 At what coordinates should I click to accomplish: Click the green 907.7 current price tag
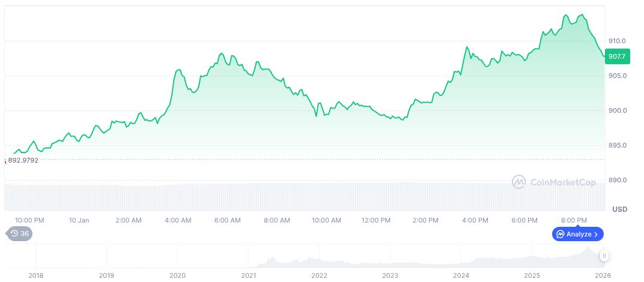click(617, 56)
